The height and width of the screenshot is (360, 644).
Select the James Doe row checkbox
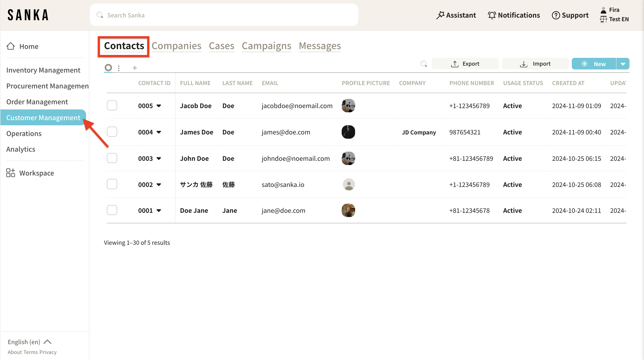112,132
